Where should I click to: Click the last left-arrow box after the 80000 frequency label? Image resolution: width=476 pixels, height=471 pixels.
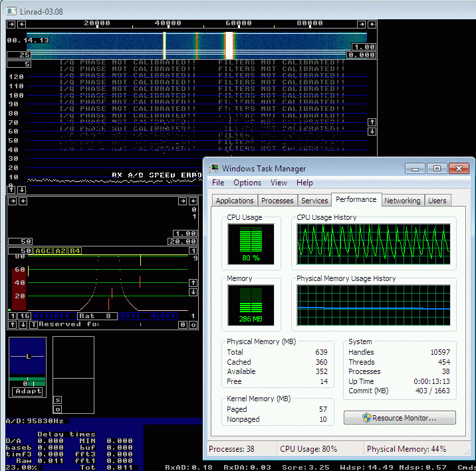pos(372,25)
